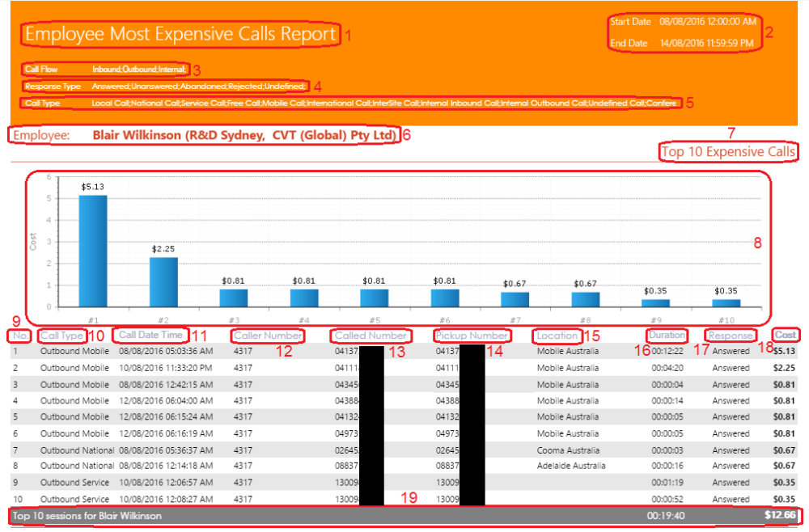
Task: Click the Top 10 Expensive Calls heading
Action: 728,151
